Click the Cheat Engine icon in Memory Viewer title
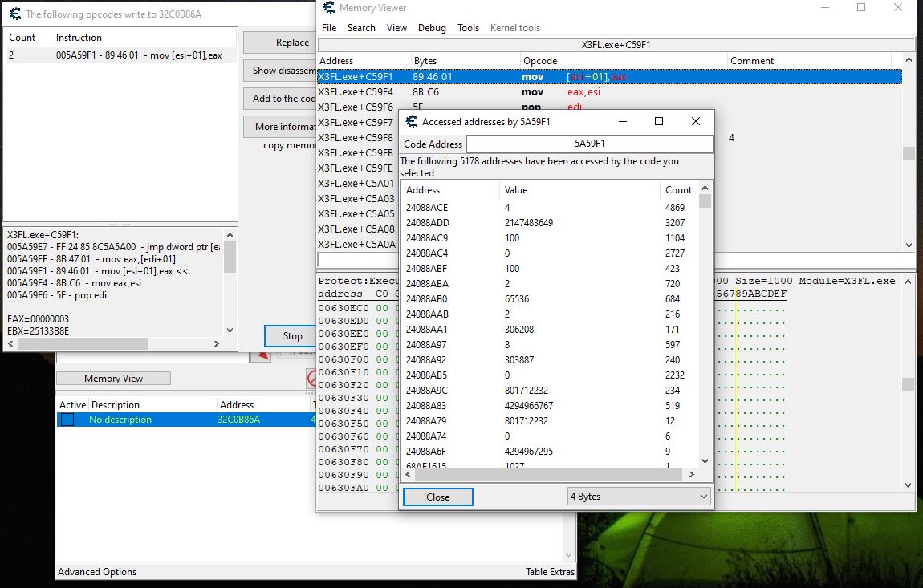The image size is (923, 588). coord(328,8)
